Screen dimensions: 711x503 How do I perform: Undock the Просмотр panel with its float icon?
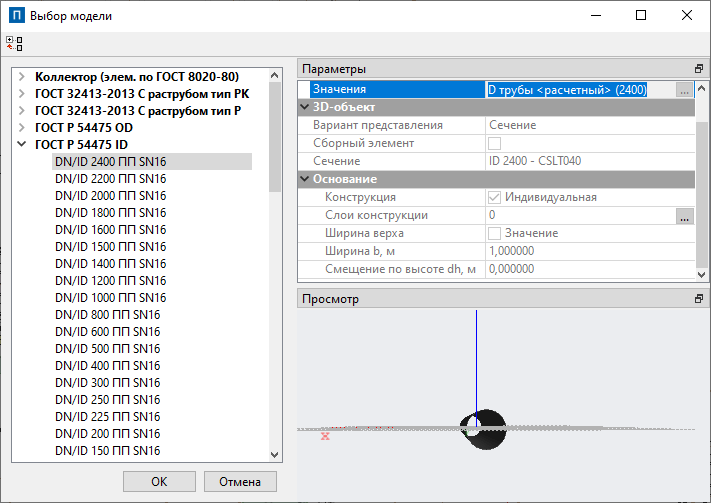tap(699, 299)
